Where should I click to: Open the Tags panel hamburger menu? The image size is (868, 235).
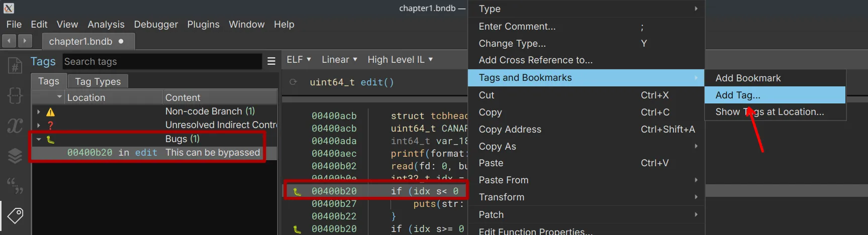271,61
